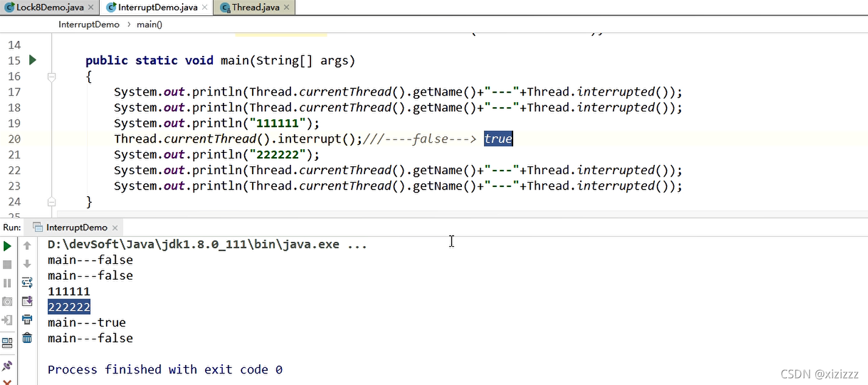
Task: Click the Stop process square icon
Action: (x=7, y=264)
